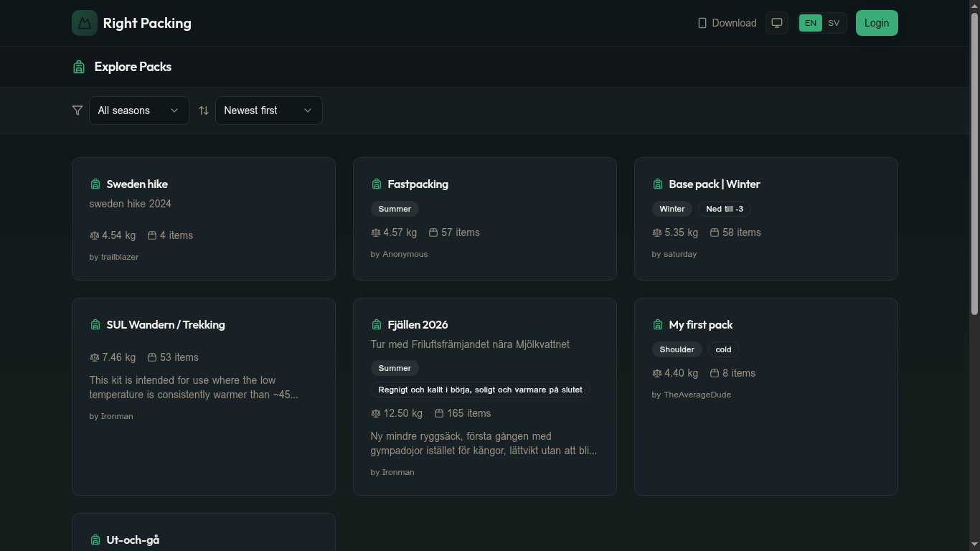Click the phone icon beside Download

point(702,23)
